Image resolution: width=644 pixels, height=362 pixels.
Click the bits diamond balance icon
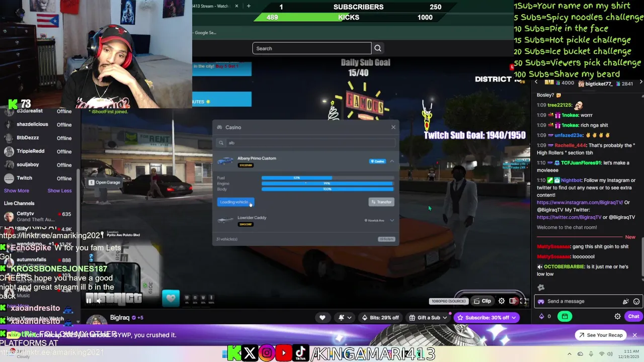tap(542, 316)
